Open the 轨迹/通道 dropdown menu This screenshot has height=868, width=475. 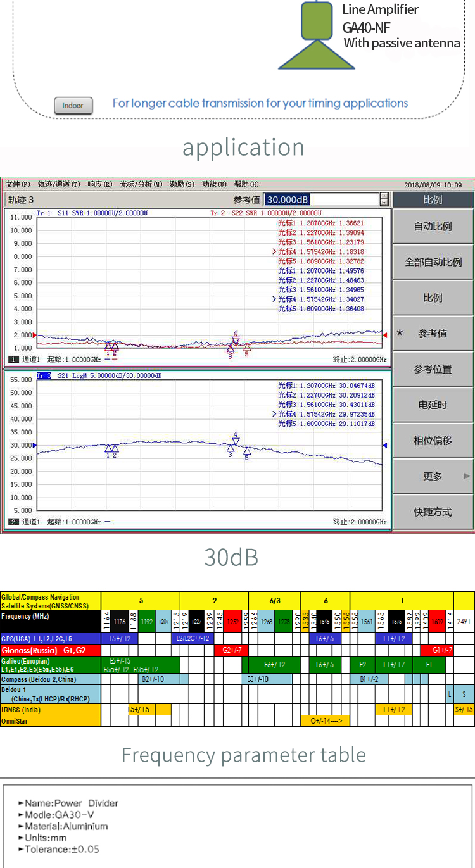click(x=59, y=184)
